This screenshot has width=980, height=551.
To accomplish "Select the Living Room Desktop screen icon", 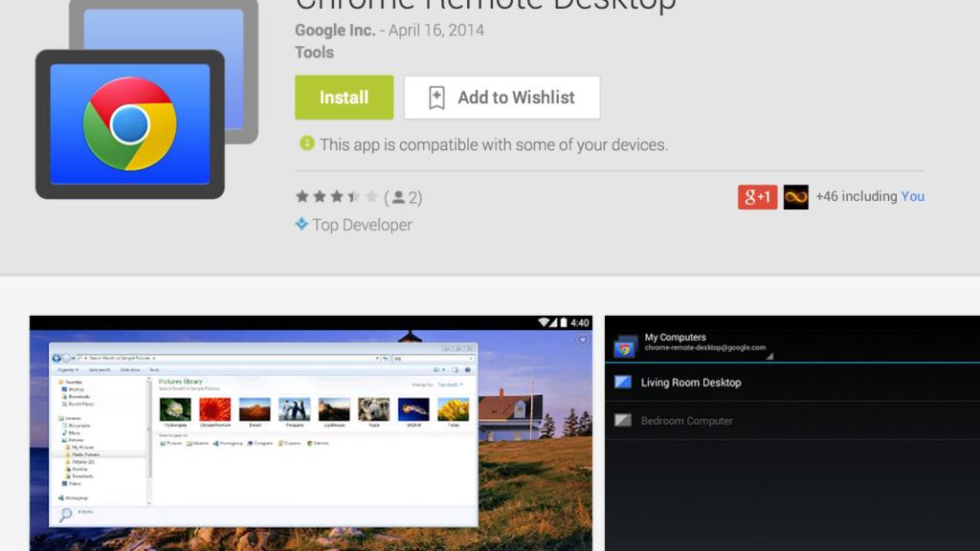I will click(x=624, y=382).
